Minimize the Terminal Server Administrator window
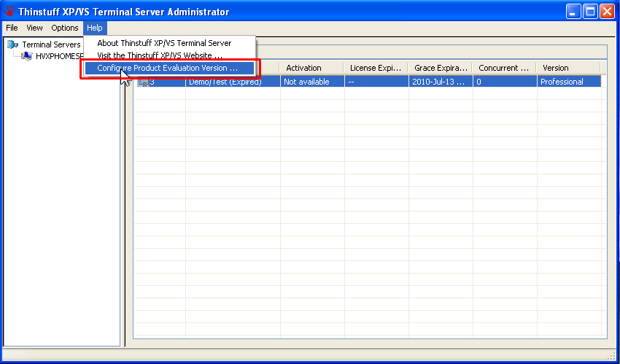The height and width of the screenshot is (364, 620). pyautogui.click(x=573, y=11)
